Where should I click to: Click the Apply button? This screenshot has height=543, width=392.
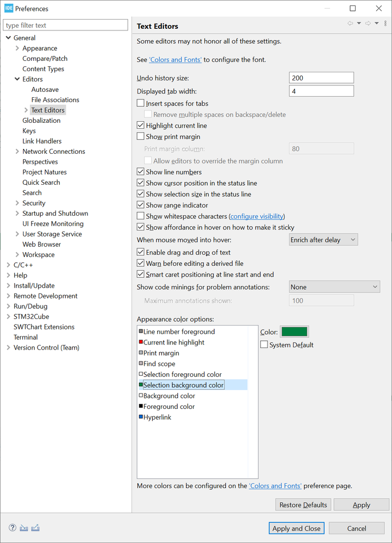point(362,504)
